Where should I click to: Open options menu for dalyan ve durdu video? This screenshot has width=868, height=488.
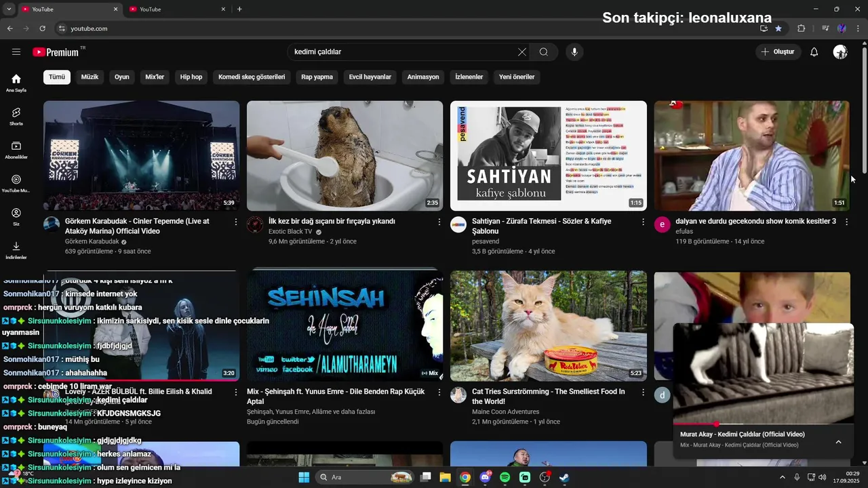click(846, 222)
